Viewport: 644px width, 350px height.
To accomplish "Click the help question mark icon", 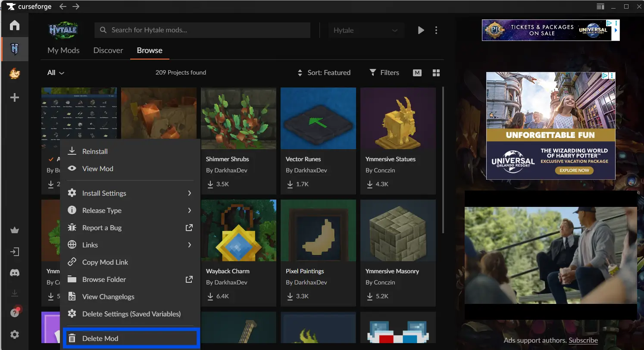I will tap(15, 313).
